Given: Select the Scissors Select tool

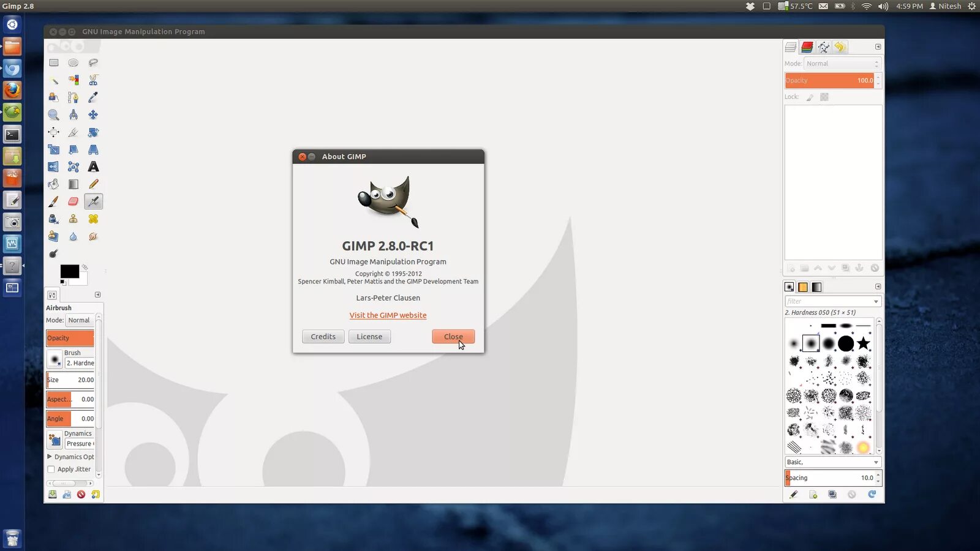Looking at the screenshot, I should 93,80.
